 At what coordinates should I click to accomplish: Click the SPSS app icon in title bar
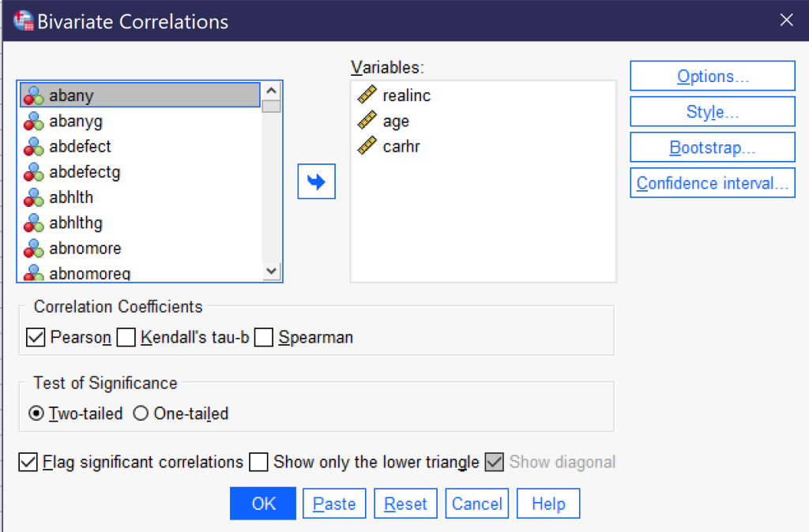point(23,21)
